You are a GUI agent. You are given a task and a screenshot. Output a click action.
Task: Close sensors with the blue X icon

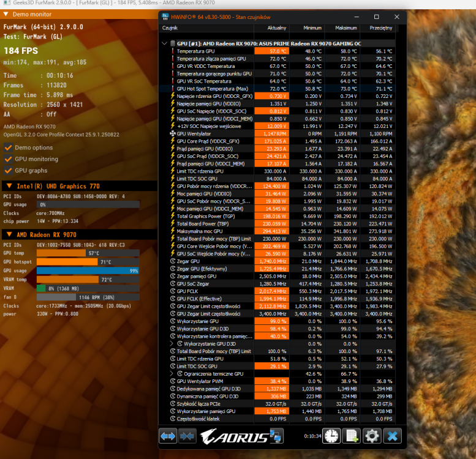click(392, 436)
